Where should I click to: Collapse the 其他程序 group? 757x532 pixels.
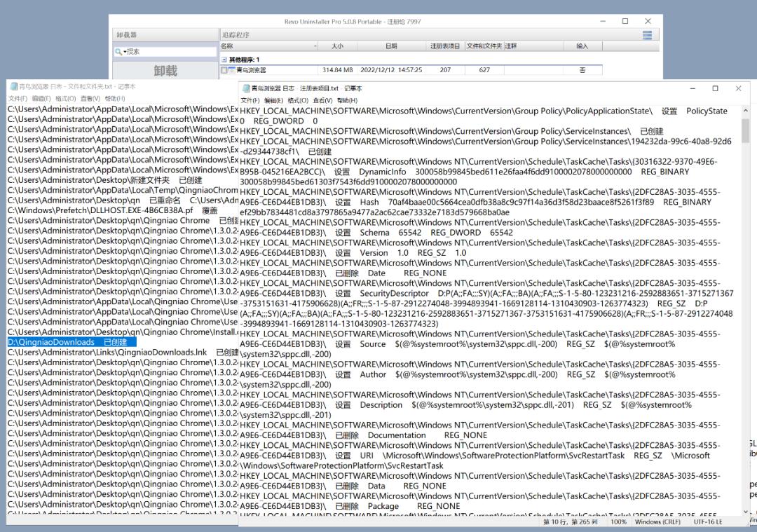(x=224, y=60)
